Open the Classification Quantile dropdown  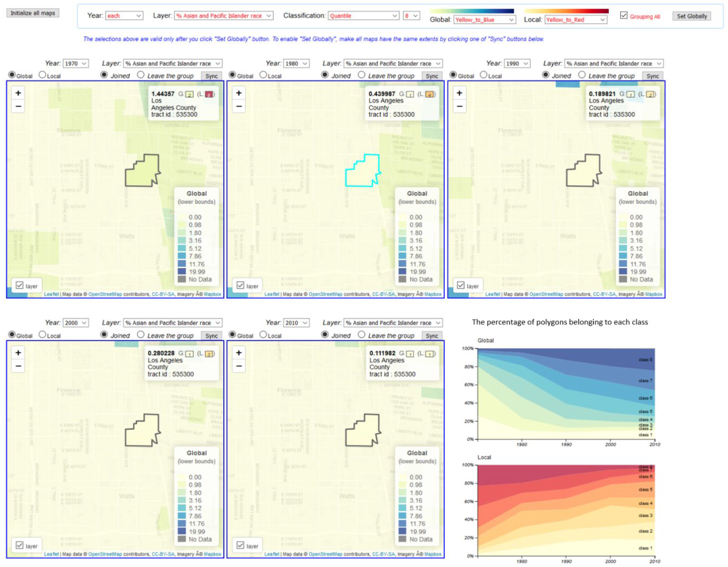[x=363, y=16]
